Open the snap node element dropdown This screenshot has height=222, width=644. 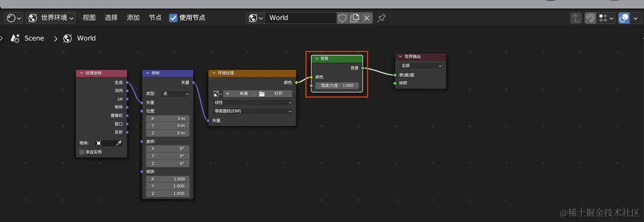pos(606,17)
